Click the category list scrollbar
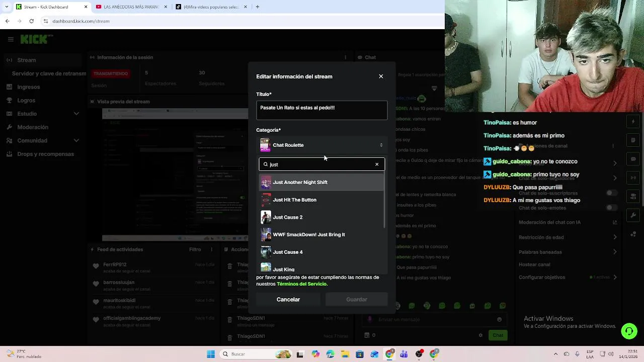644x362 pixels. [x=384, y=201]
